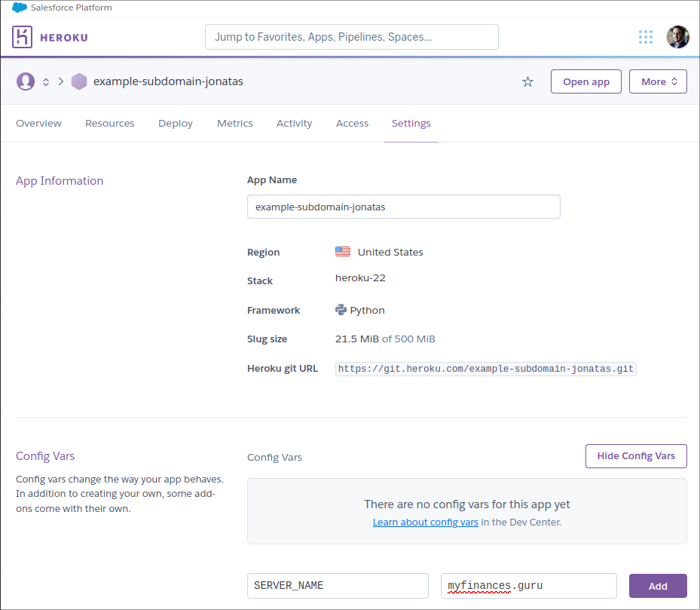Open the Learn about config vars link
The width and height of the screenshot is (700, 610).
point(426,523)
